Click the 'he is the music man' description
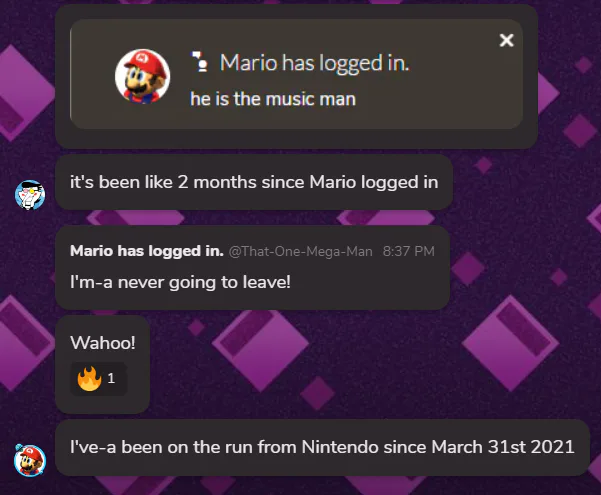 (273, 99)
